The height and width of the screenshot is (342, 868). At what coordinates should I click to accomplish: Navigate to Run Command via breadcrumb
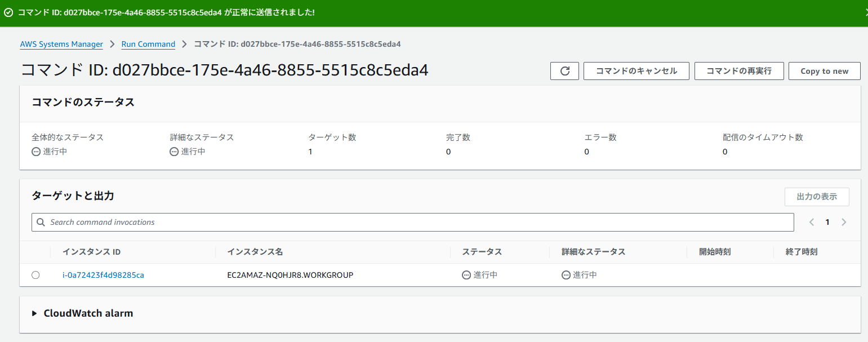pyautogui.click(x=148, y=43)
